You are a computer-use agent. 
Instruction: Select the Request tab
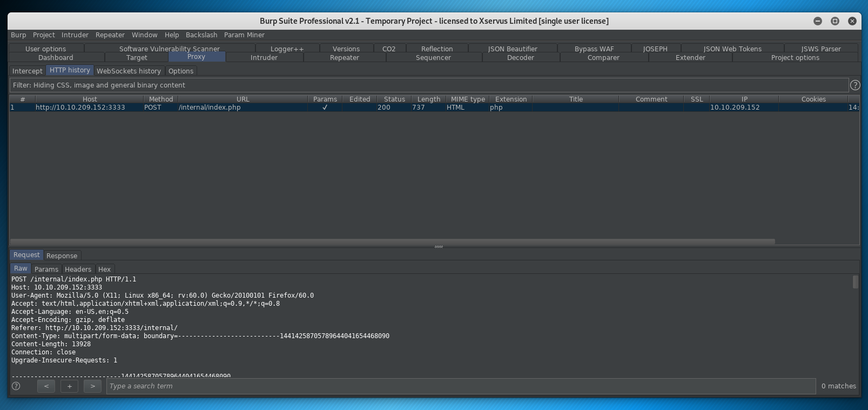pyautogui.click(x=26, y=255)
